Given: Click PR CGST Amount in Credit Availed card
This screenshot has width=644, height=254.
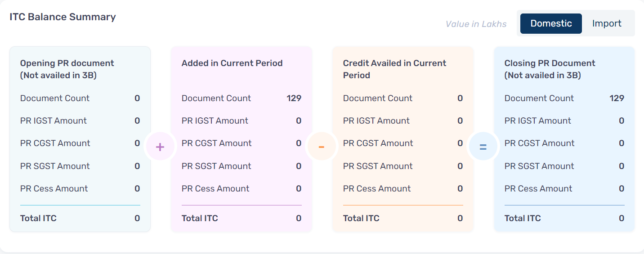Looking at the screenshot, I should [x=378, y=143].
